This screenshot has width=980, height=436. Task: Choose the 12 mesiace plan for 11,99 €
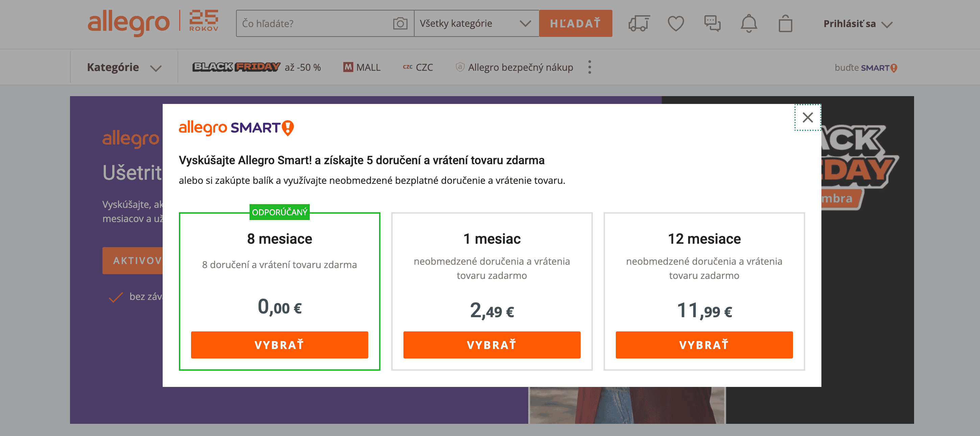coord(704,345)
